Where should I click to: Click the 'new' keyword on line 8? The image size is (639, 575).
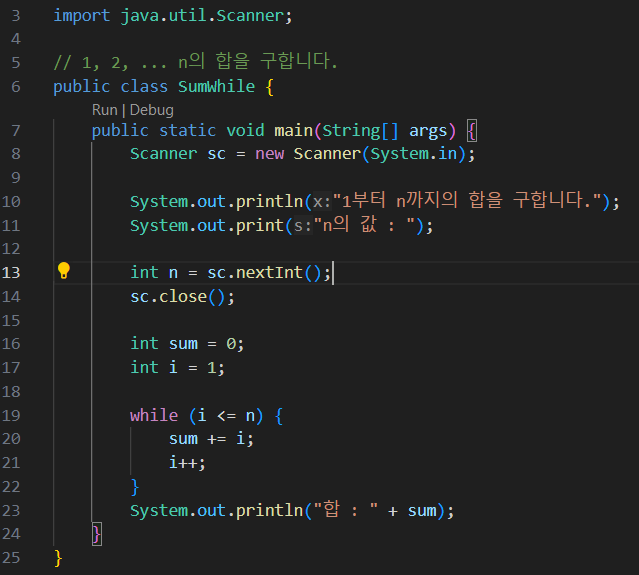click(269, 154)
